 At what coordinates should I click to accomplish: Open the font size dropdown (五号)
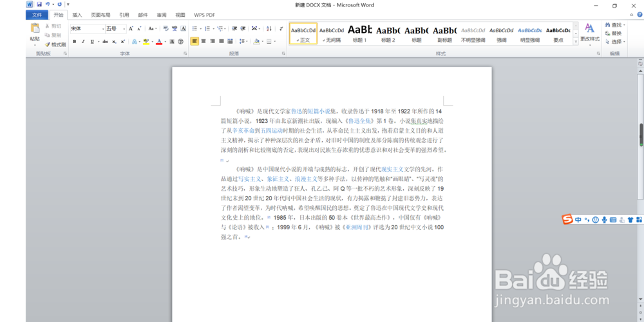tap(124, 28)
